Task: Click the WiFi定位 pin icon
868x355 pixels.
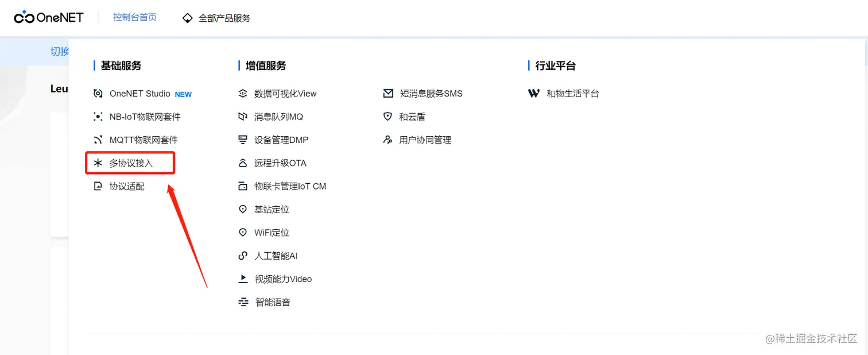Action: coord(243,233)
